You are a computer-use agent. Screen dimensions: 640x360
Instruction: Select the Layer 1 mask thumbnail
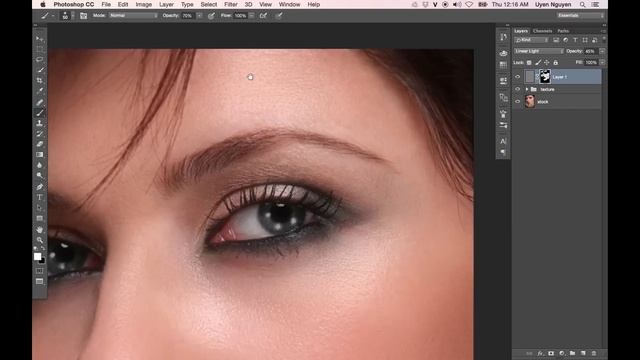(545, 76)
